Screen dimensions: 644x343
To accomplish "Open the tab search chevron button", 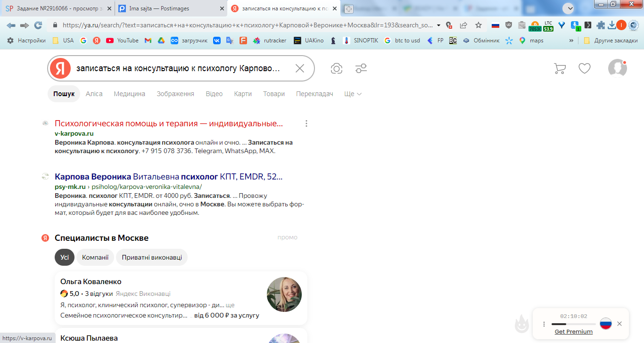I will (569, 8).
